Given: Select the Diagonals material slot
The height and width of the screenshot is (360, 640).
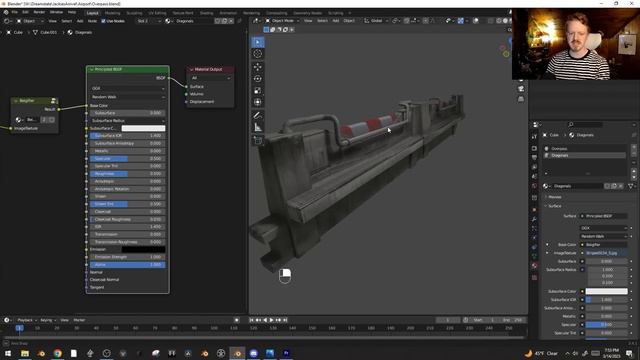Looking at the screenshot, I should click(x=584, y=156).
